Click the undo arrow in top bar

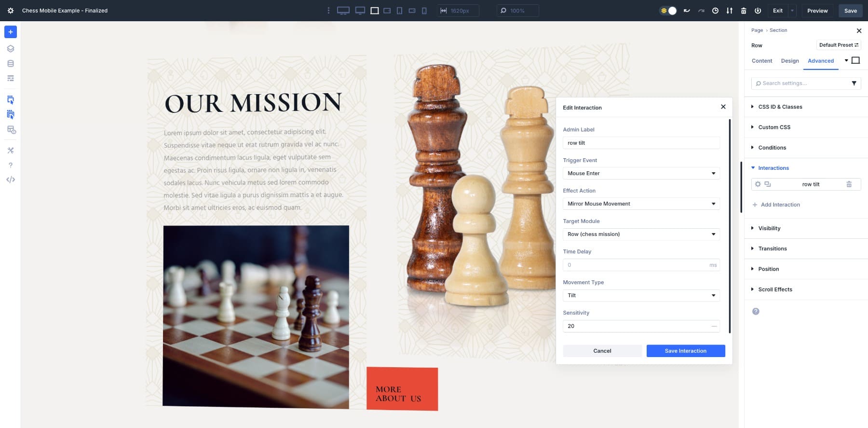pyautogui.click(x=687, y=11)
